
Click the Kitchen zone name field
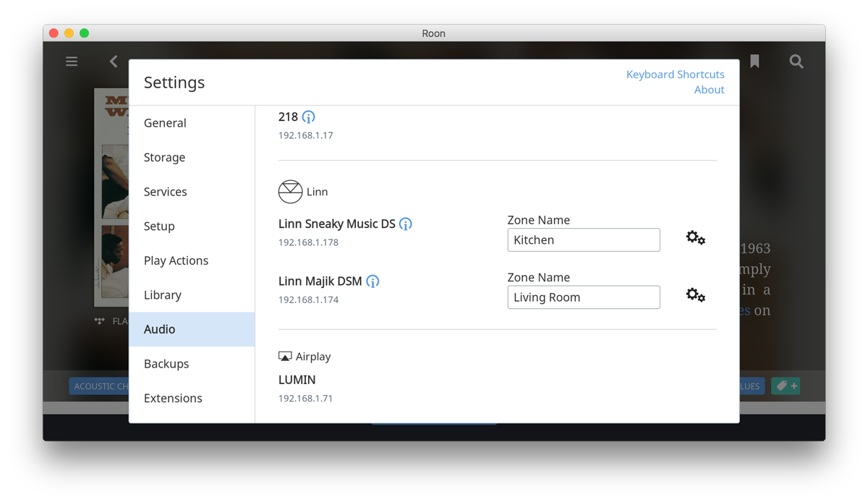pos(583,240)
